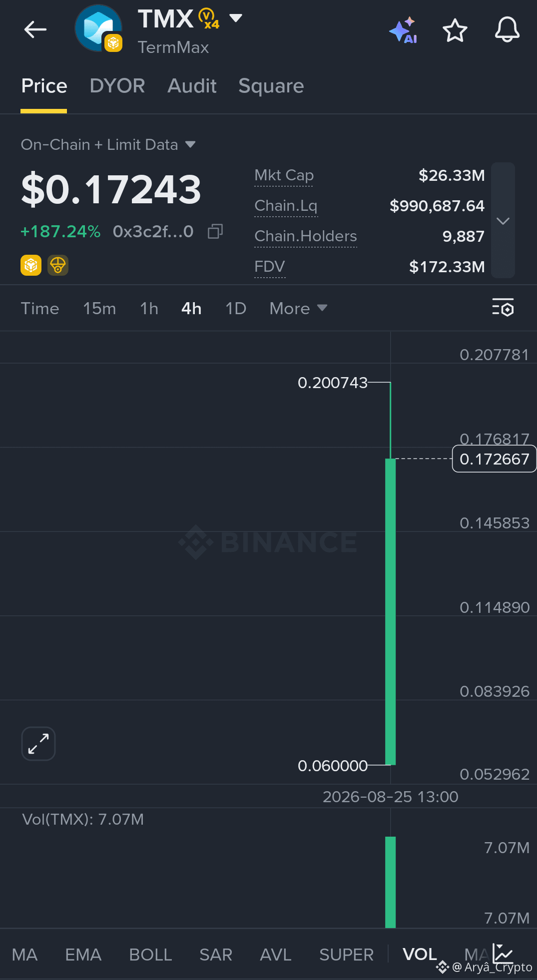This screenshot has height=980, width=537.
Task: Tap the green 4h candlestick
Action: [391, 611]
